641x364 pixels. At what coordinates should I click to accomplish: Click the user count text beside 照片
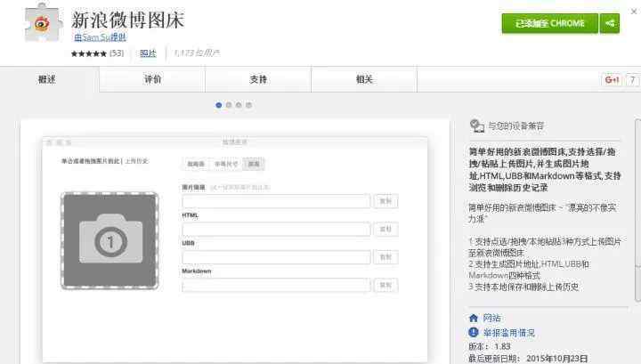(197, 53)
